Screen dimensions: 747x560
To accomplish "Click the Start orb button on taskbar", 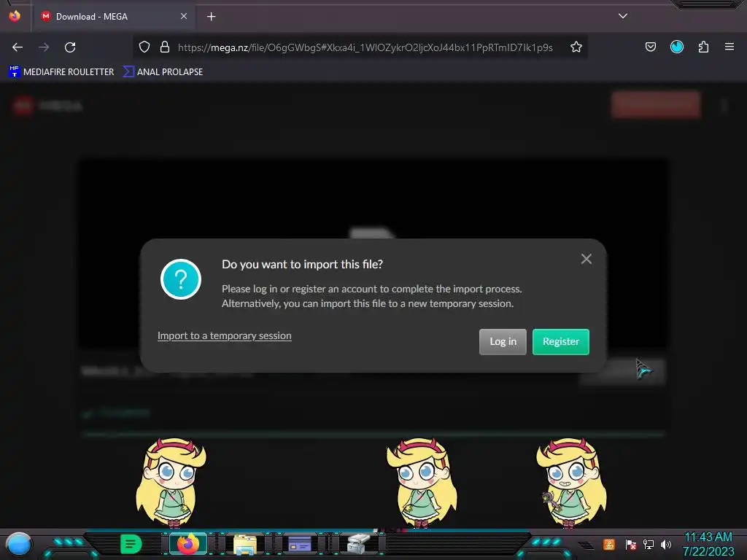I will pos(19,545).
